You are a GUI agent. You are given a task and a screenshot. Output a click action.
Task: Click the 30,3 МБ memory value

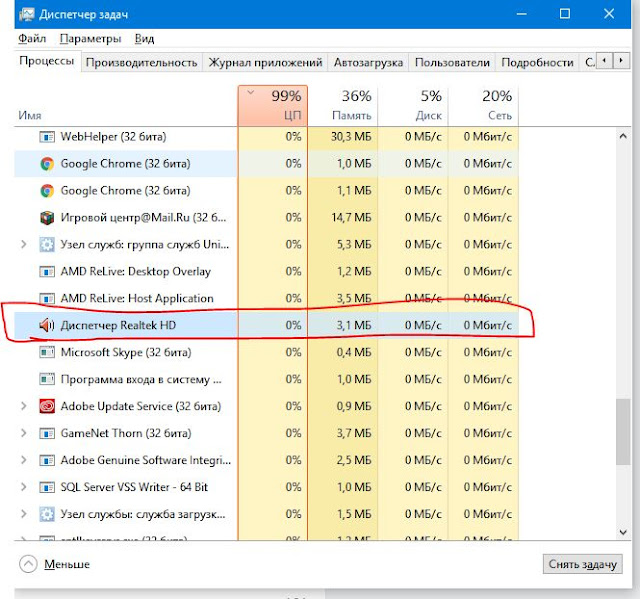point(351,137)
